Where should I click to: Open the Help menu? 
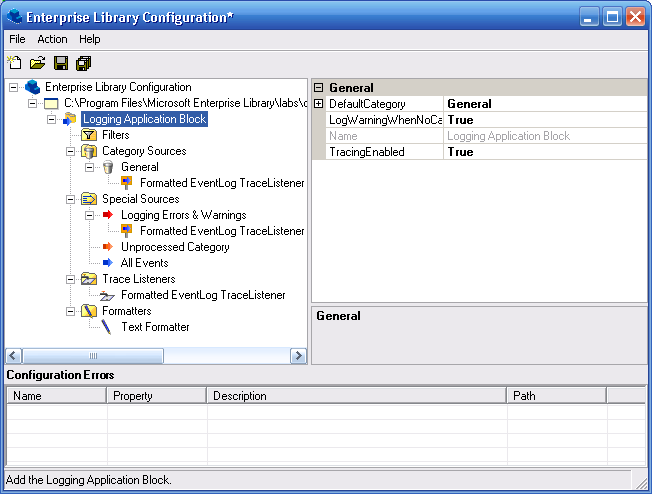(x=90, y=39)
